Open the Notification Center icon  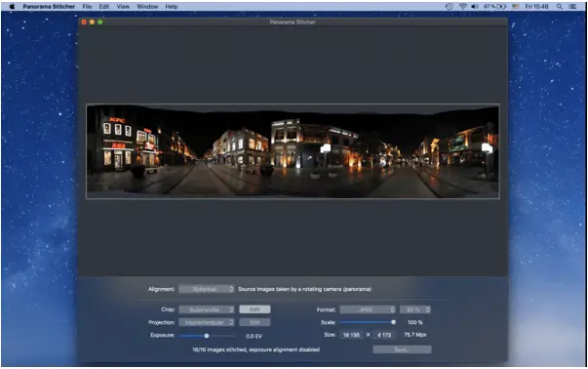pyautogui.click(x=572, y=7)
